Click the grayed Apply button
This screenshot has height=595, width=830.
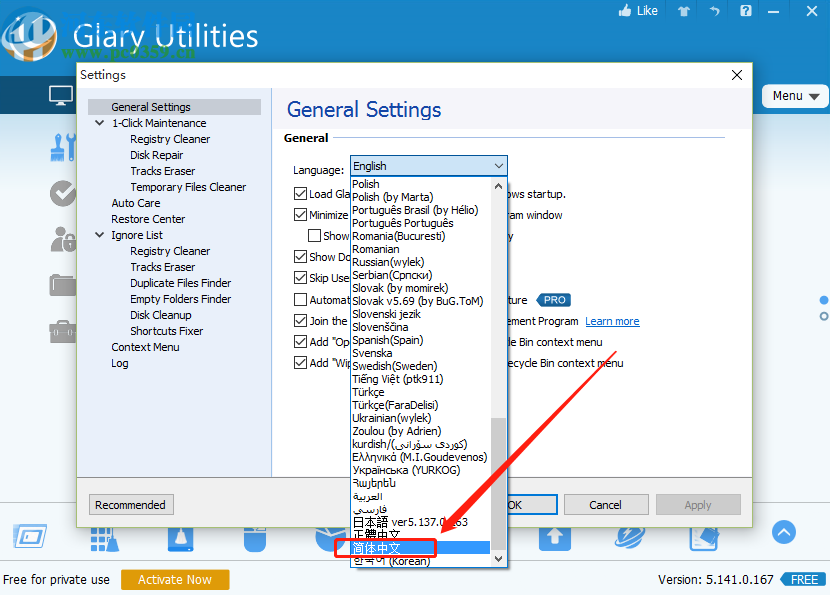point(698,505)
